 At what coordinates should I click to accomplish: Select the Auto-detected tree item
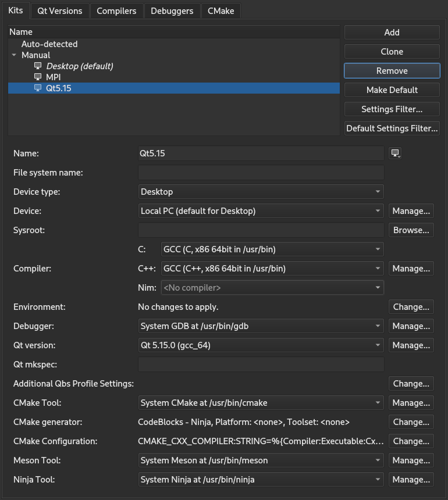(x=49, y=44)
